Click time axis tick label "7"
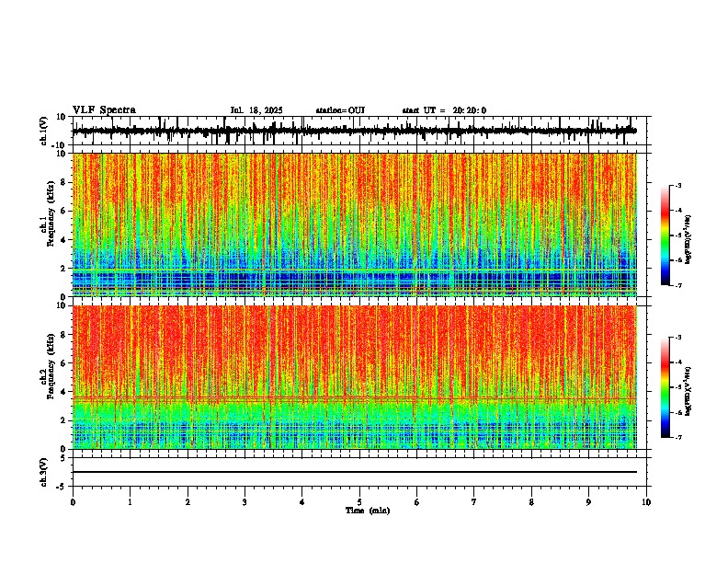728x563 pixels. [474, 502]
